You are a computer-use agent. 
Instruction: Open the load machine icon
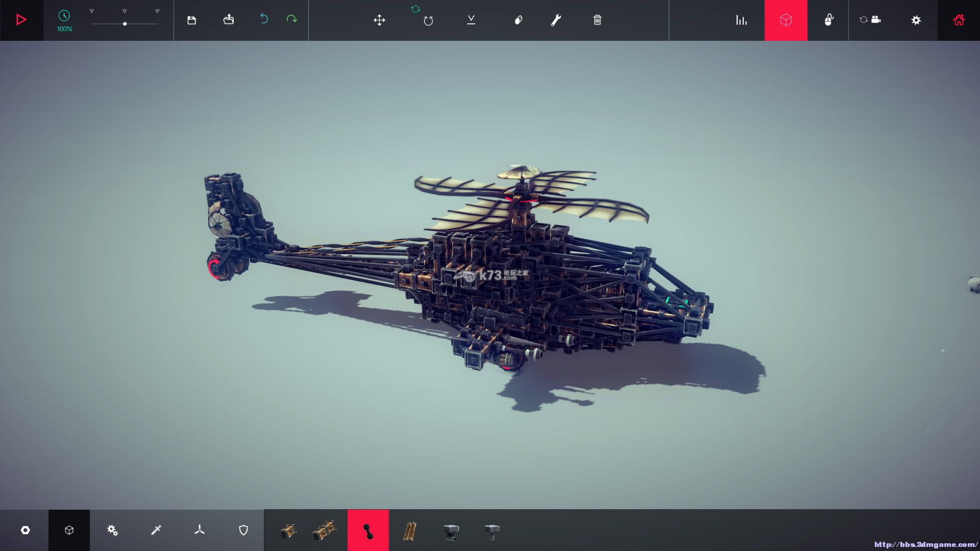click(229, 19)
